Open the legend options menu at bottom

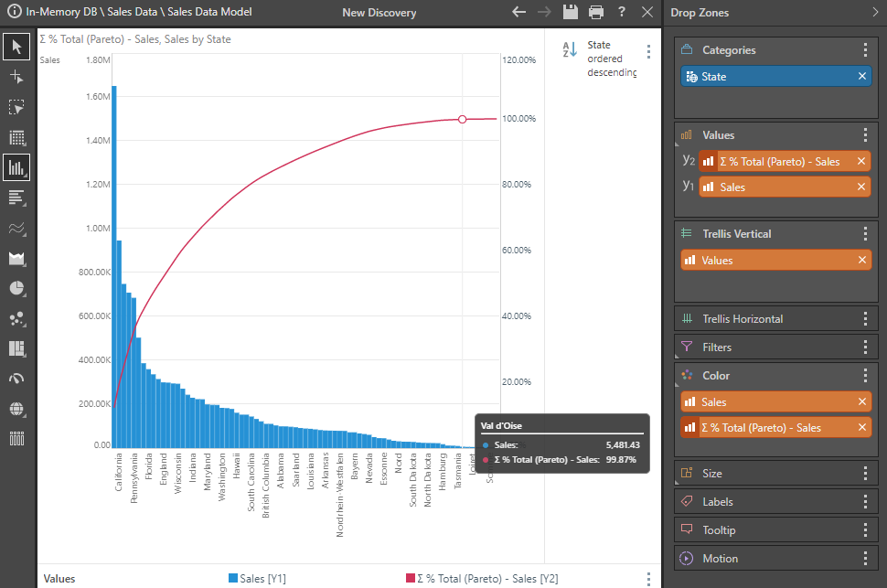[648, 579]
